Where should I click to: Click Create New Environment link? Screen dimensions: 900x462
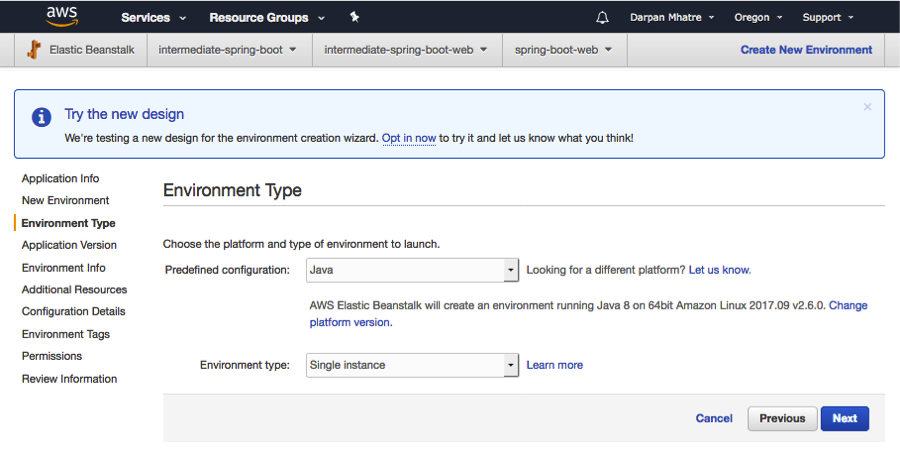coord(806,50)
